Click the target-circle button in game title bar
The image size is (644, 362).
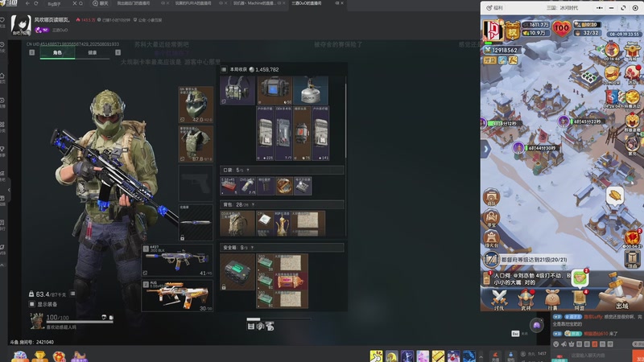(x=635, y=8)
